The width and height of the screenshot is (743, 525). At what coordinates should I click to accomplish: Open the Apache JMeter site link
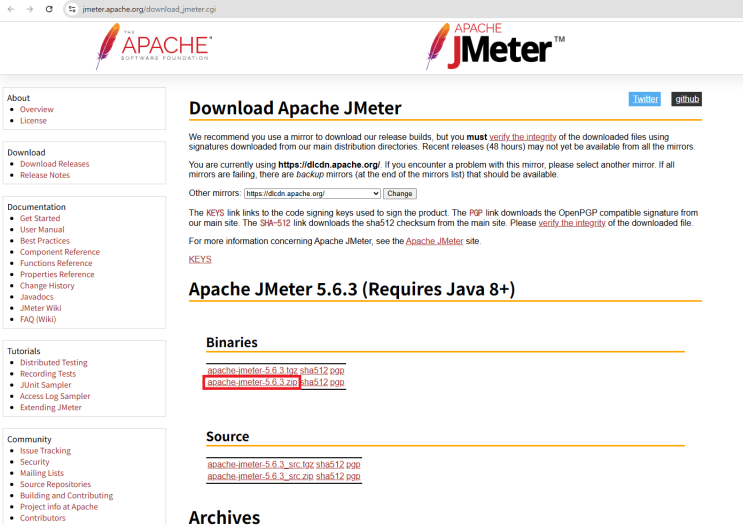pyautogui.click(x=435, y=241)
